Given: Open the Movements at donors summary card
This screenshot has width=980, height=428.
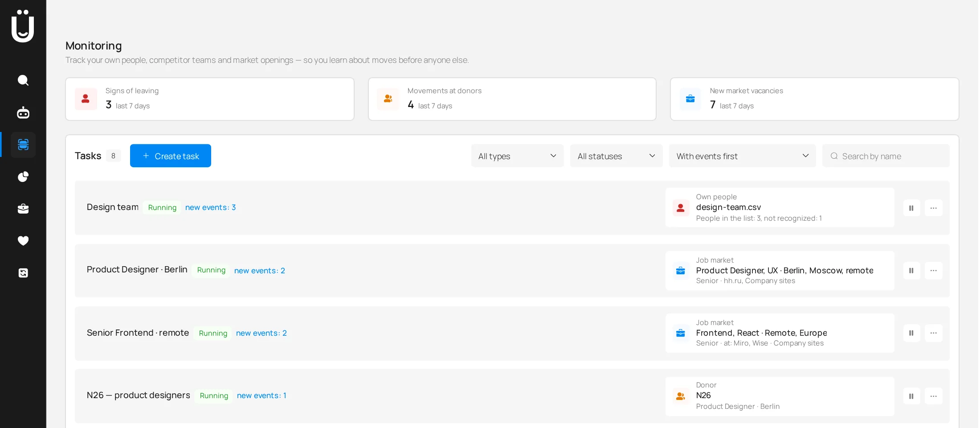Looking at the screenshot, I should [x=512, y=99].
